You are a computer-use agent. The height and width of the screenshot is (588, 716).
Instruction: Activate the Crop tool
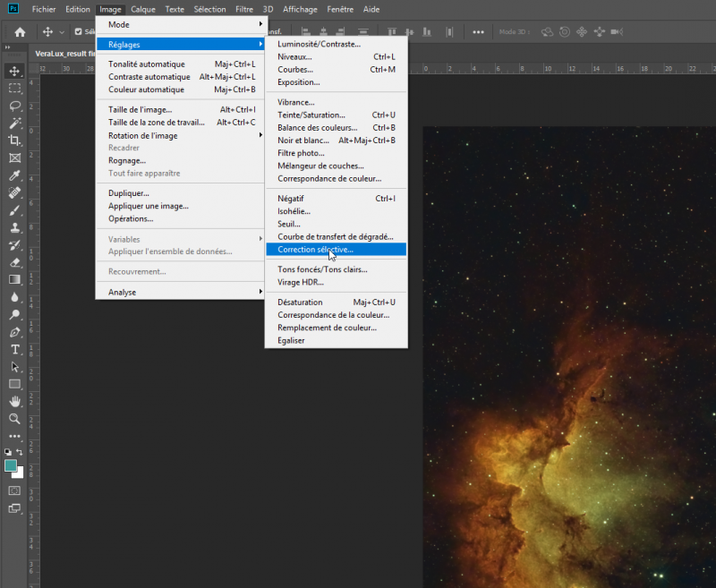(x=14, y=141)
